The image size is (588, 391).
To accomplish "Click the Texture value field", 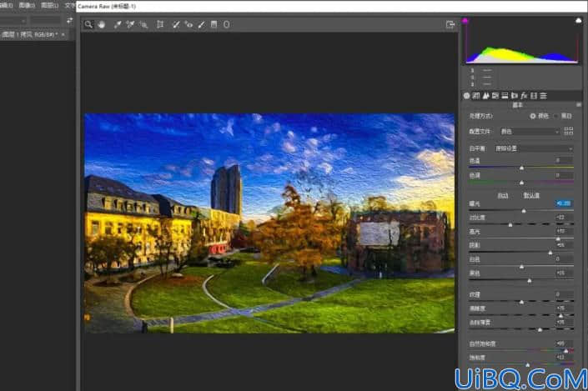I will (564, 294).
